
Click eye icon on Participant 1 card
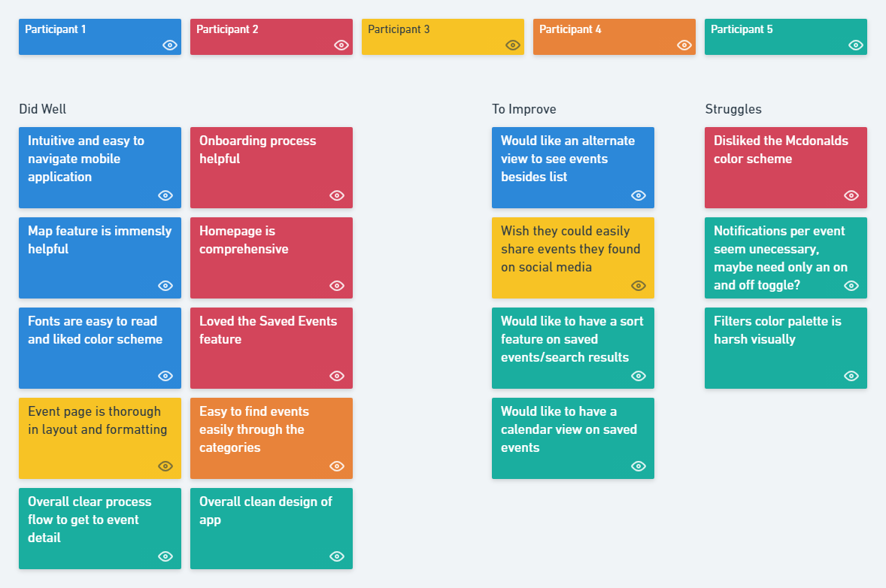pyautogui.click(x=170, y=45)
